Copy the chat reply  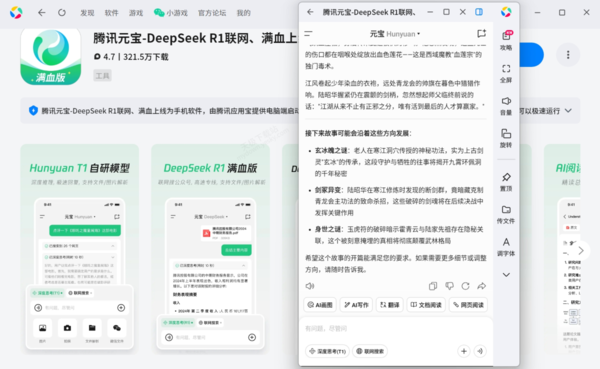tap(433, 286)
